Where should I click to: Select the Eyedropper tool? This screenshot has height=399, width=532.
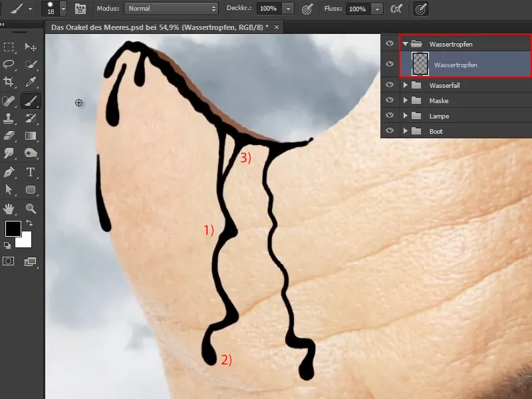click(31, 81)
